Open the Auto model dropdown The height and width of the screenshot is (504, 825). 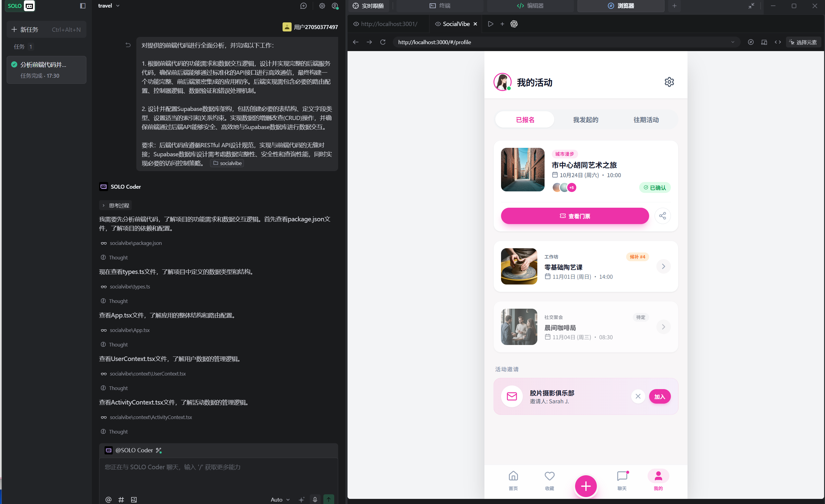280,499
